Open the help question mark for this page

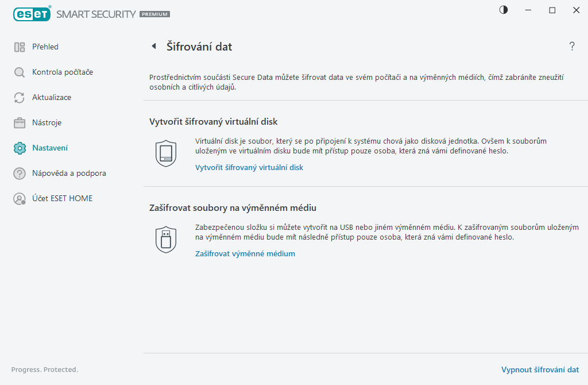pos(572,47)
